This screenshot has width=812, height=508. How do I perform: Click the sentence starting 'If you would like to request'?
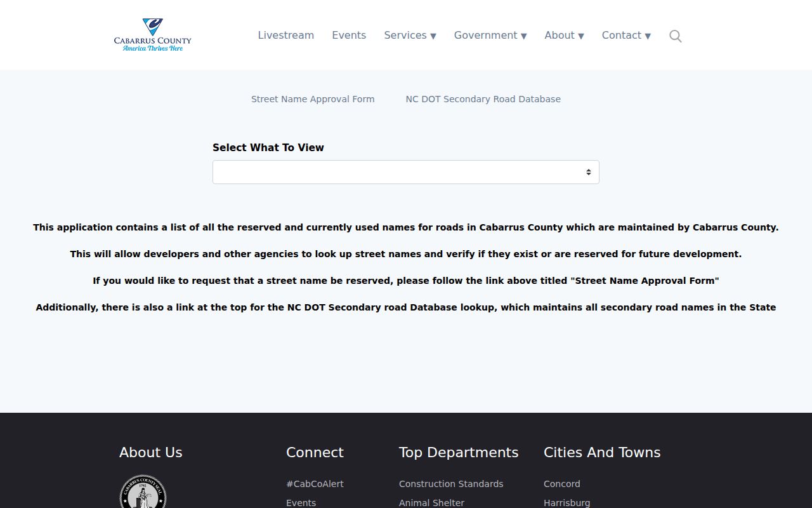(406, 281)
